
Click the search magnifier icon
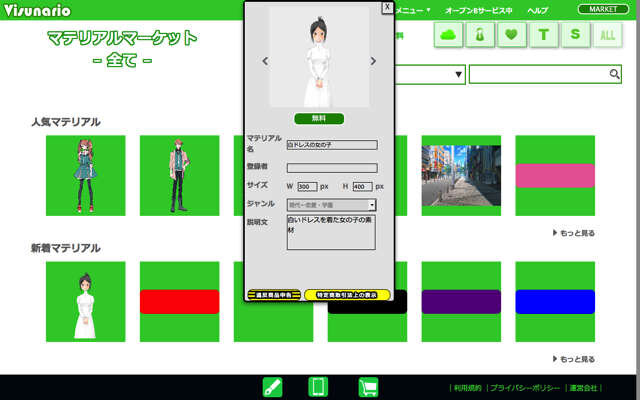pos(614,74)
